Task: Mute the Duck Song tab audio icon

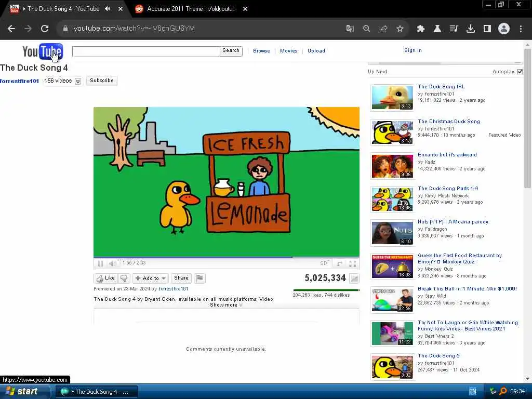Action: click(107, 9)
